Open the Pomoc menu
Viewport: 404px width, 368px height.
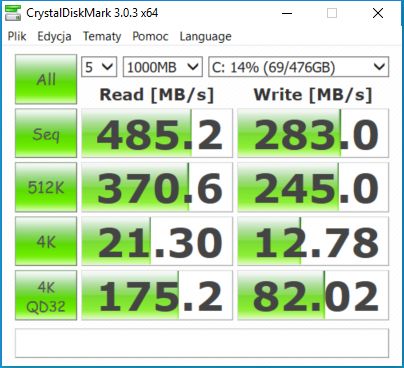coord(150,36)
